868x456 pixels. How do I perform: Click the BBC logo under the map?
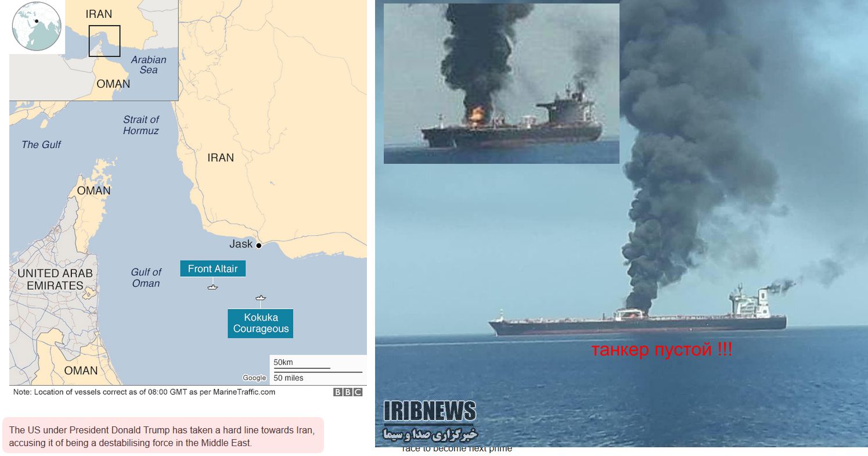[x=348, y=392]
